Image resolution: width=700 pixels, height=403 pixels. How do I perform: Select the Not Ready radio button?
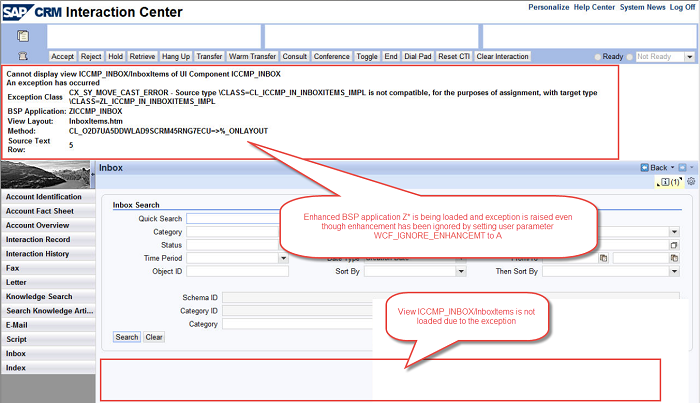(629, 57)
